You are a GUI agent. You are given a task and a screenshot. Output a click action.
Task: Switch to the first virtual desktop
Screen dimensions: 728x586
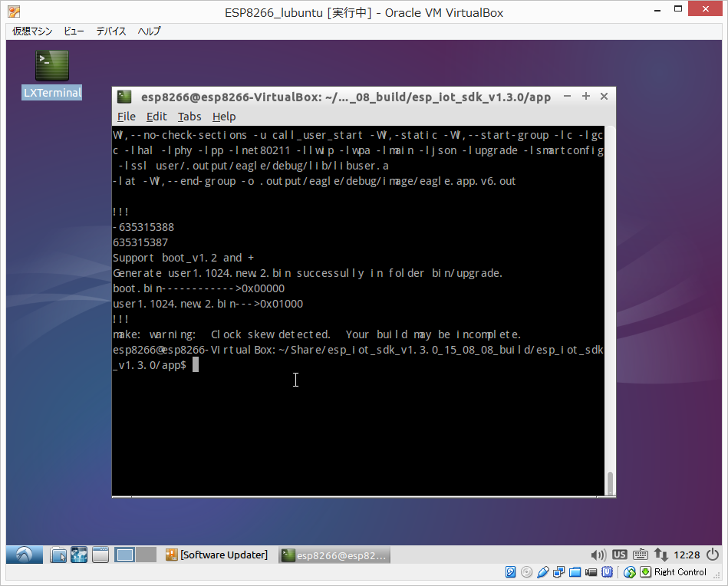[x=125, y=555]
